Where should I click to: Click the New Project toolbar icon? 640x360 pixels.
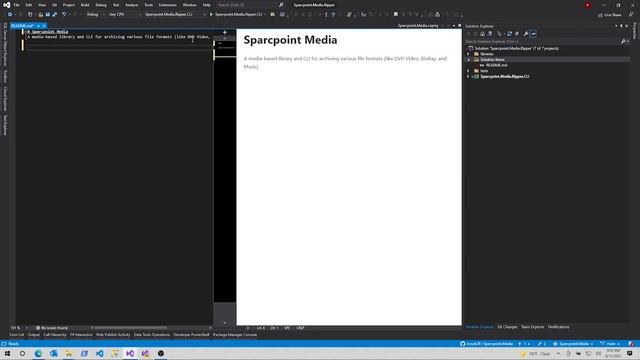[30, 14]
